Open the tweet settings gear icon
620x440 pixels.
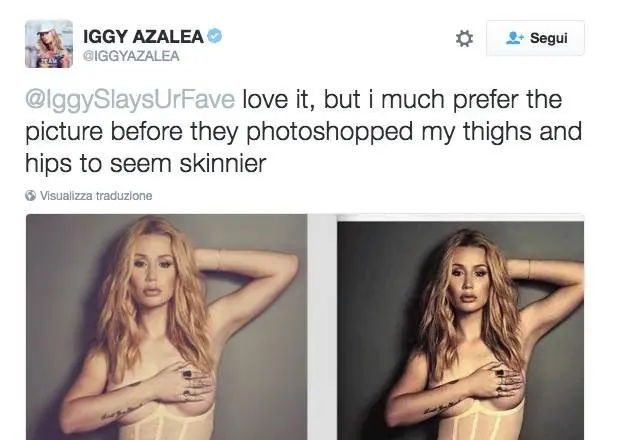click(x=464, y=38)
